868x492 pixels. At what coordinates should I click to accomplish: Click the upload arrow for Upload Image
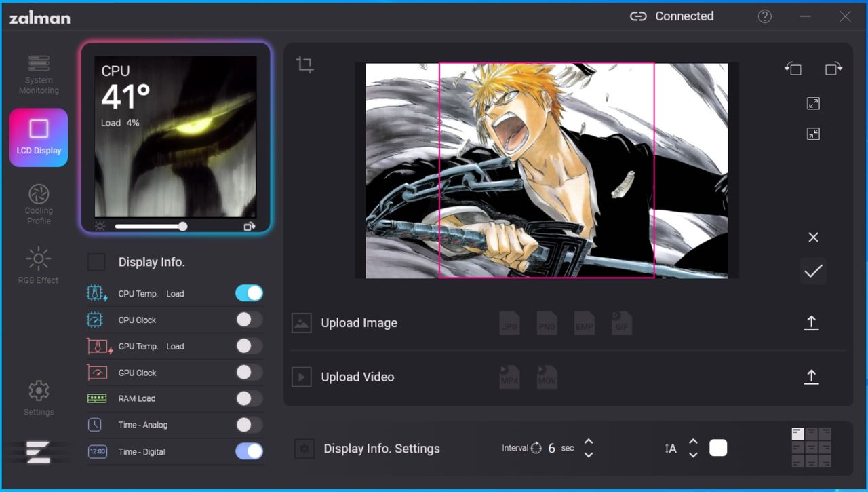tap(811, 323)
